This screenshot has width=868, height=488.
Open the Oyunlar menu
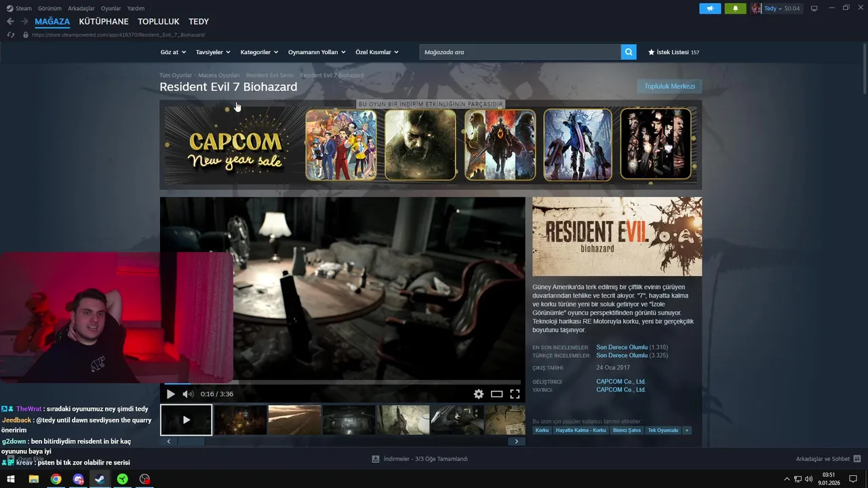111,8
